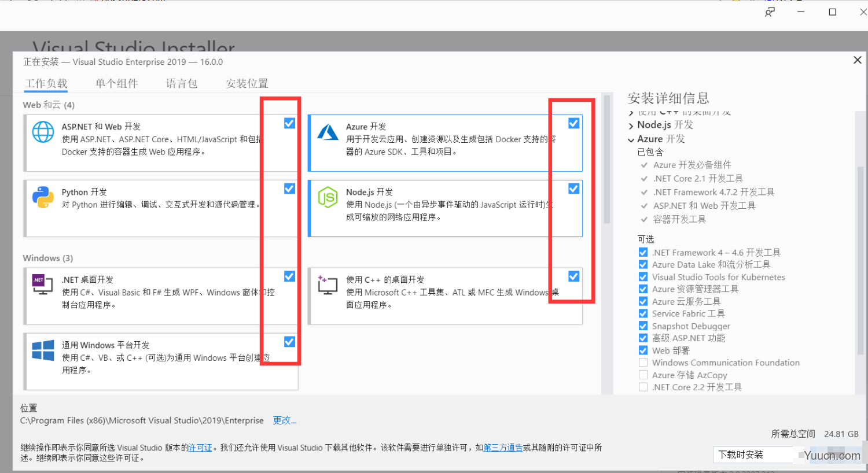Switch to the 工作负载 tab
This screenshot has height=473, width=868.
click(46, 83)
